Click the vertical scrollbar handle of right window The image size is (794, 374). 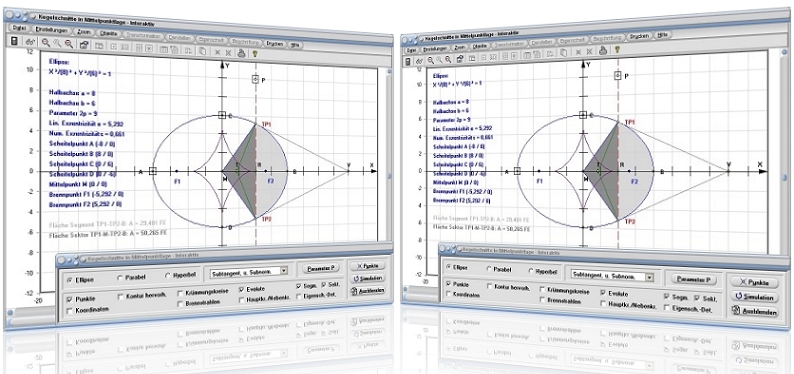point(784,178)
